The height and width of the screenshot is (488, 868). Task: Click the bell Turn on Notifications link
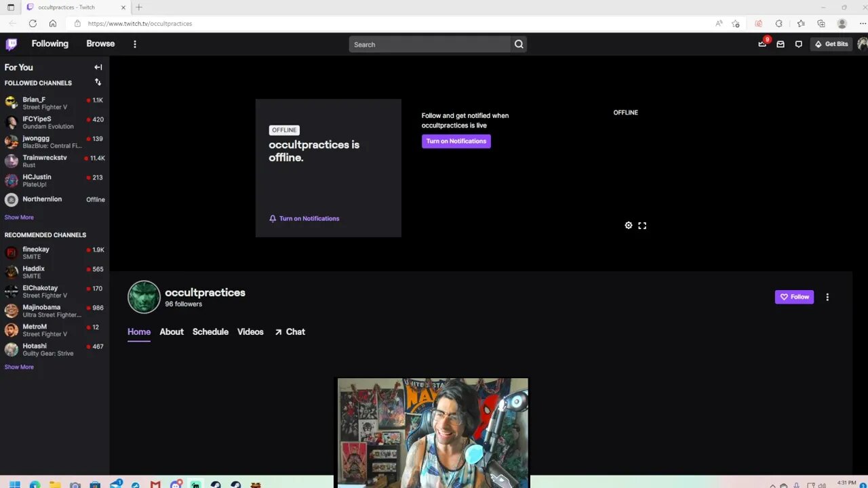[x=304, y=218]
